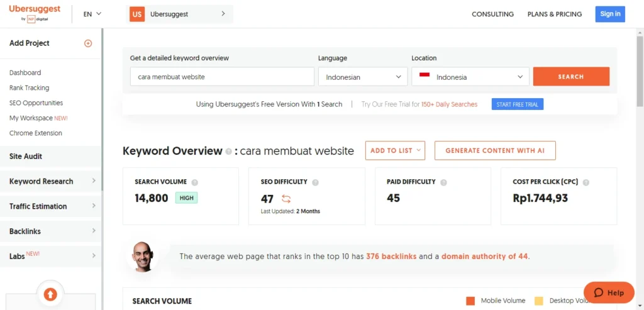Open the Help chat bubble
This screenshot has width=644, height=310.
point(609,292)
